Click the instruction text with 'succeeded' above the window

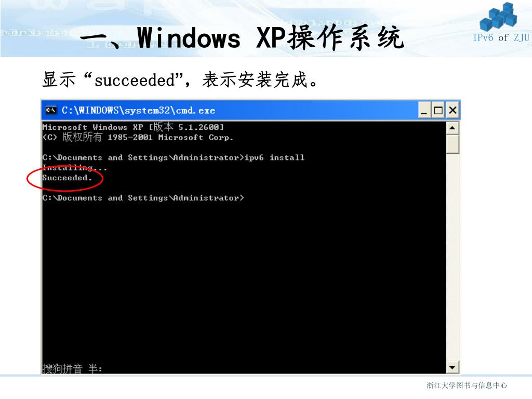180,80
